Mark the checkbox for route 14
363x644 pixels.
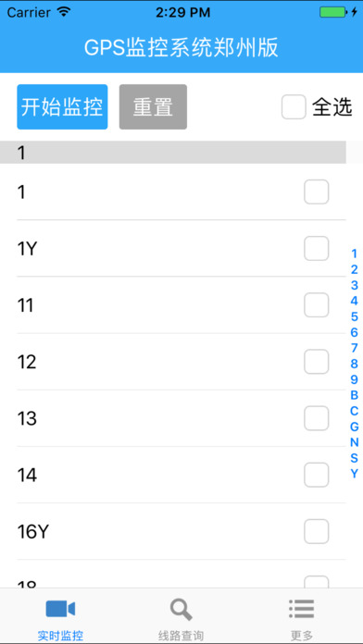coord(316,475)
